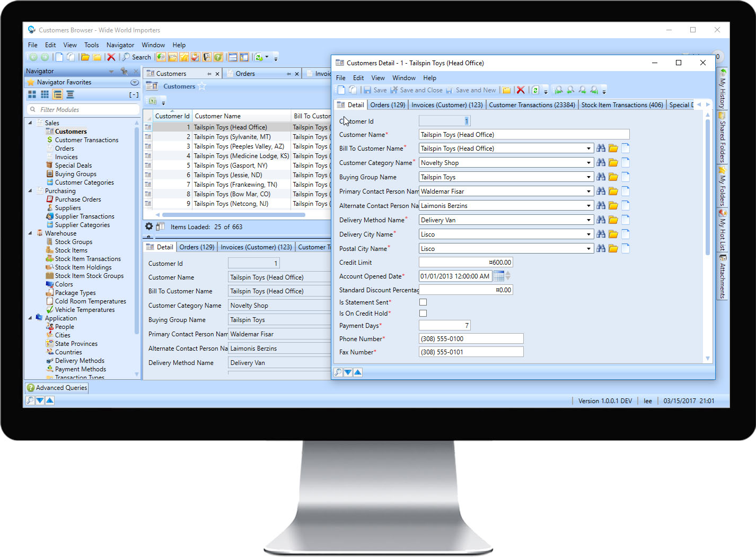Click new record icon in Customers Detail toolbar
The image size is (756, 557).
point(341,90)
